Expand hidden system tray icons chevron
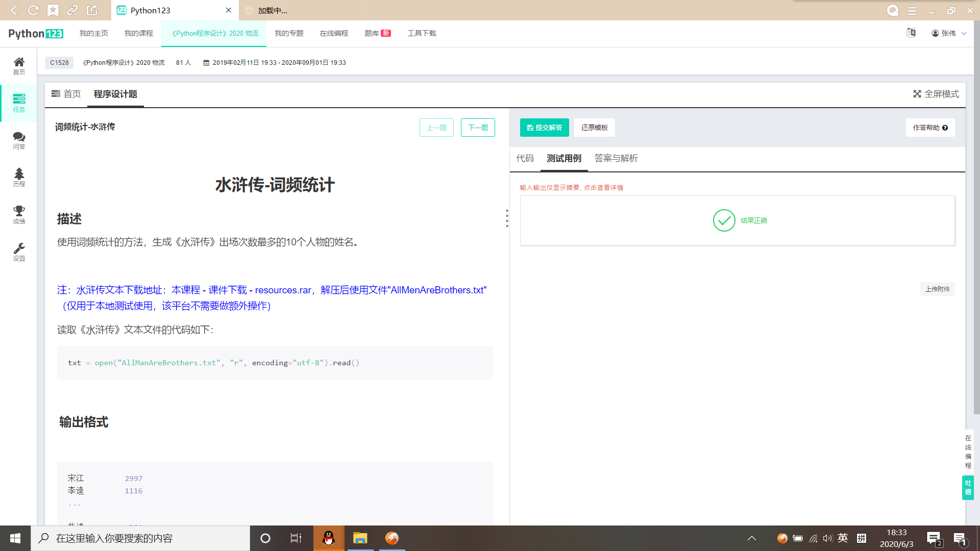 (752, 538)
